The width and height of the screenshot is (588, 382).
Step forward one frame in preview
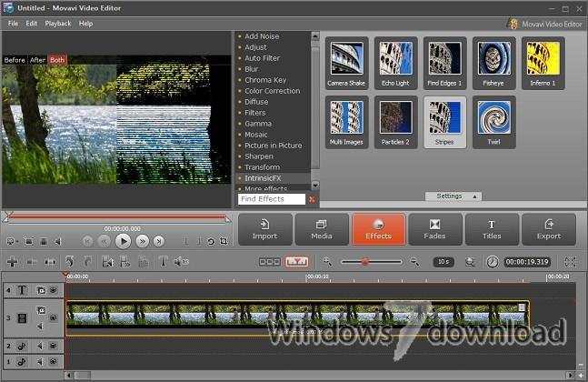(x=142, y=241)
